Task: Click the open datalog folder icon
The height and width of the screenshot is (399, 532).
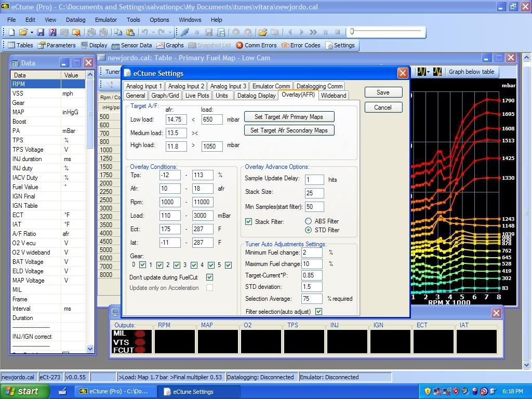Action: (262, 32)
